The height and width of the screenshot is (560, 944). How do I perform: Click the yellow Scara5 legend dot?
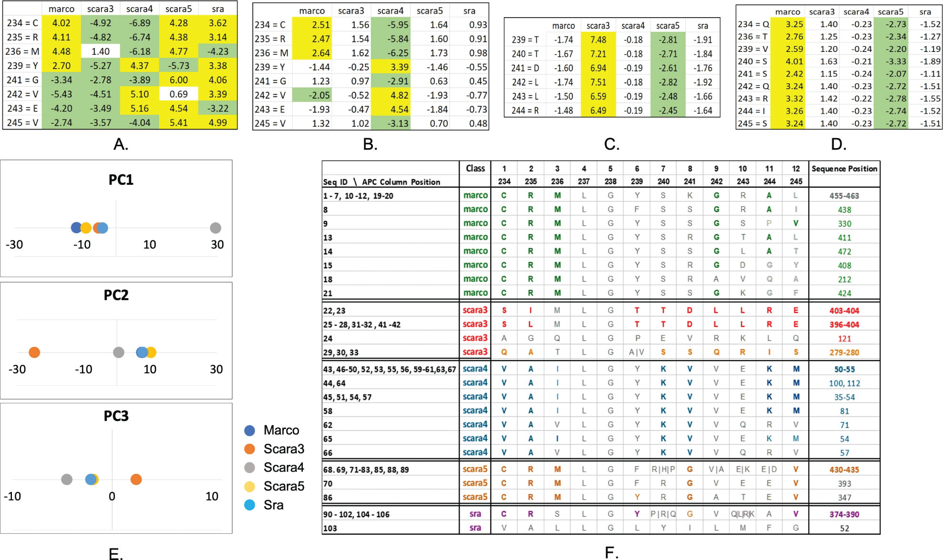coord(250,486)
